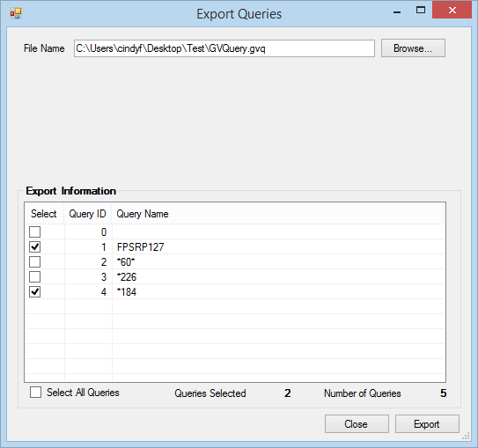478x448 pixels.
Task: Select the *184 query name
Action: [x=127, y=291]
